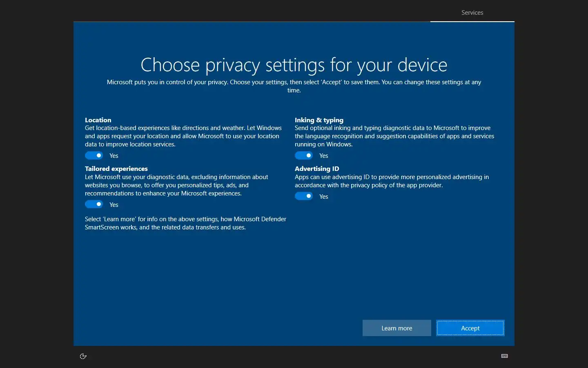Click the Tailored experiences heading
Image resolution: width=588 pixels, height=368 pixels.
[116, 168]
